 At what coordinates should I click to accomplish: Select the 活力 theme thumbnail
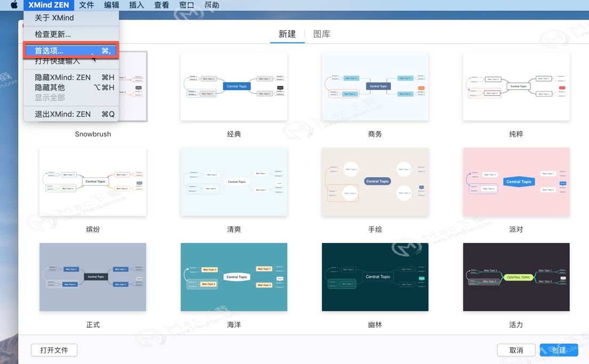516,277
